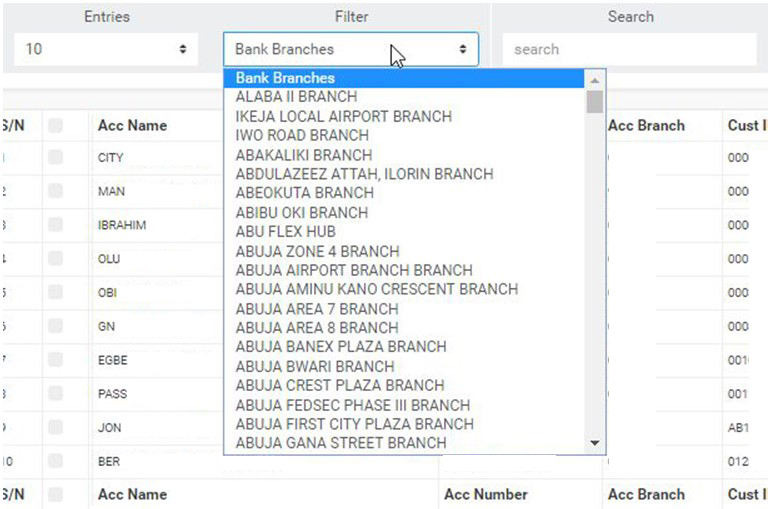
Task: Click the dropdown list scroll-up arrow
Action: click(595, 79)
